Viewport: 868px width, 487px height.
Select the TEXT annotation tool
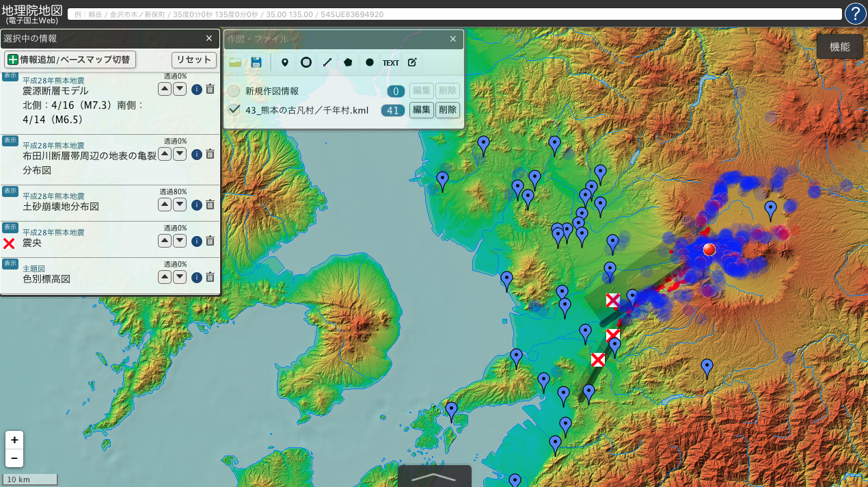[391, 62]
